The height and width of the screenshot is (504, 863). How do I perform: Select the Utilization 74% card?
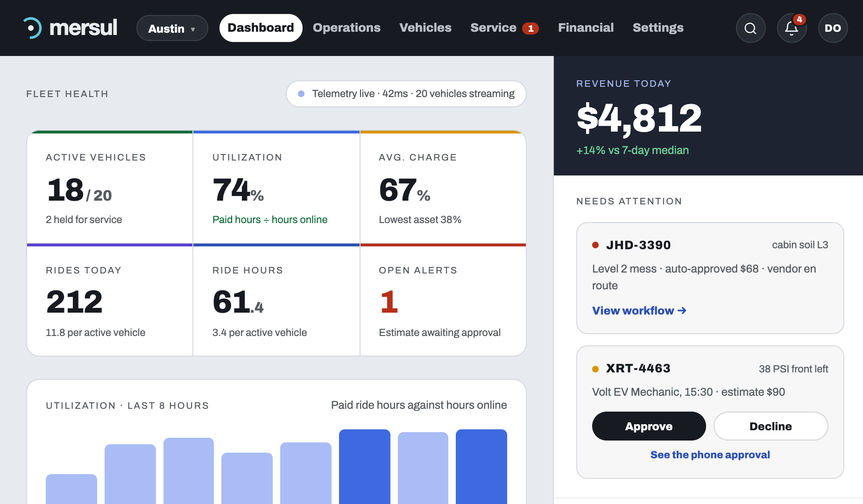coord(276,188)
